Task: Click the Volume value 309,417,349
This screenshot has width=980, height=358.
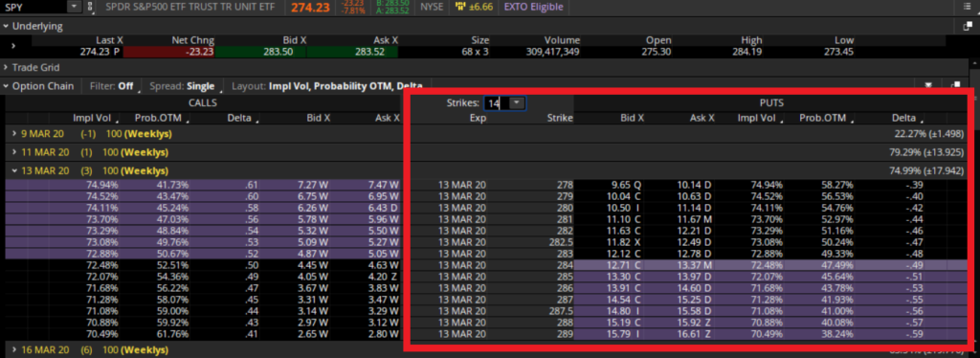Action: tap(553, 52)
